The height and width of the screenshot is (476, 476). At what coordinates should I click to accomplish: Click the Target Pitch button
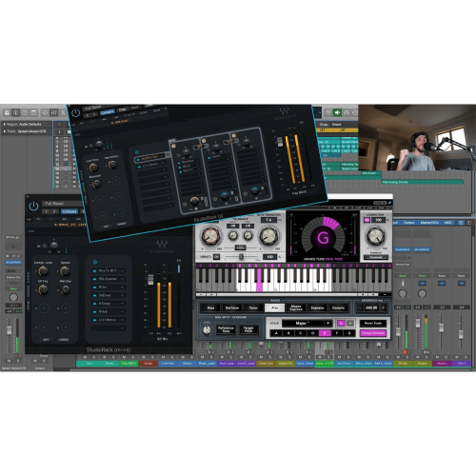248,329
